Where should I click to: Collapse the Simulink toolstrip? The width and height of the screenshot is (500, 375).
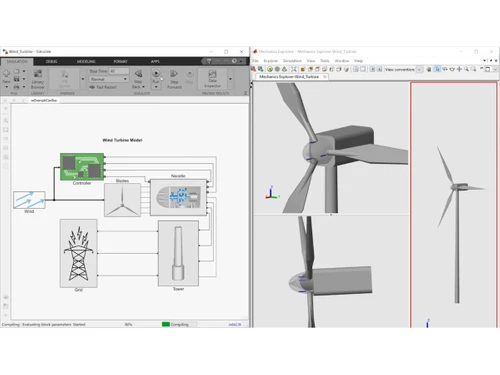click(245, 93)
